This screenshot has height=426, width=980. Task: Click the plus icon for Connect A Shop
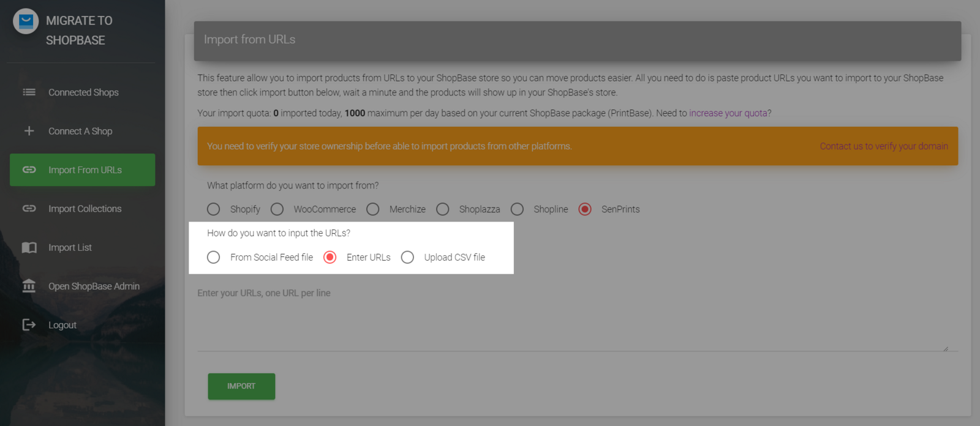pos(29,131)
